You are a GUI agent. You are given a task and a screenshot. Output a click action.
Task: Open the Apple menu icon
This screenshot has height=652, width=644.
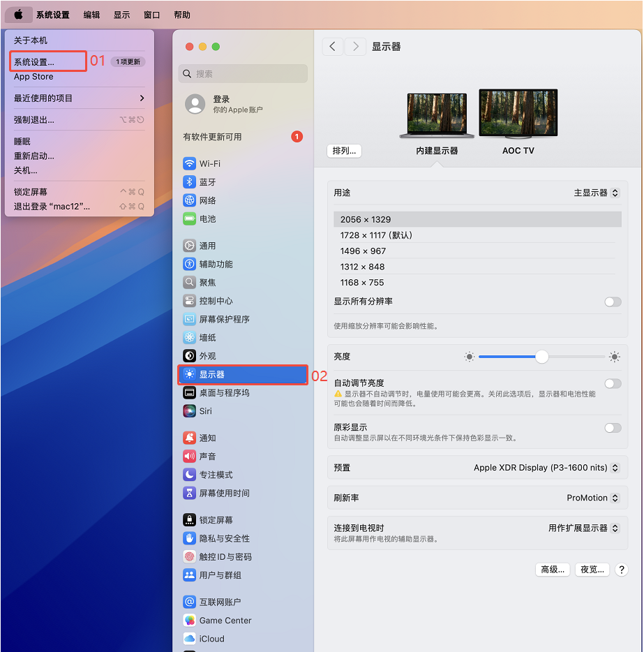click(x=19, y=15)
